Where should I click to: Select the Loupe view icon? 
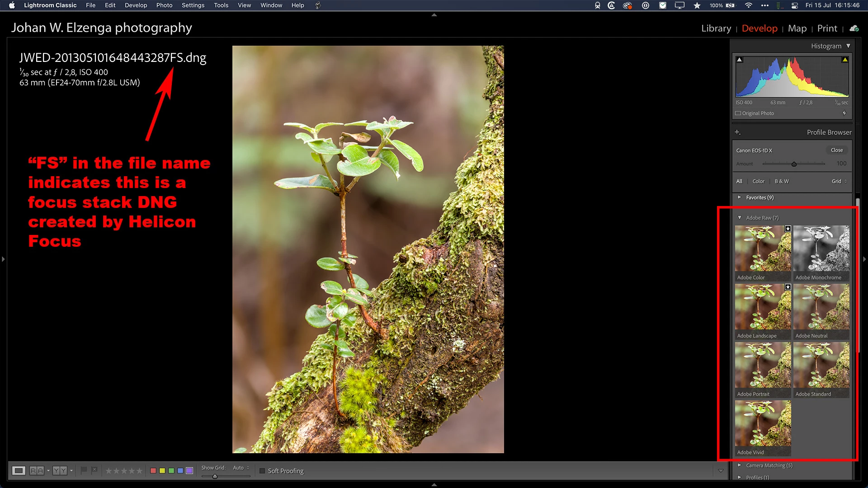19,471
